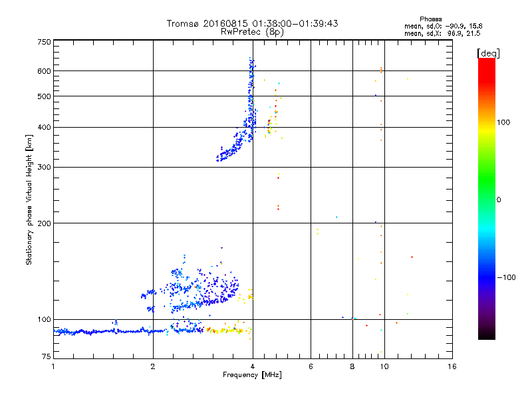Click the green middle of the phase colorbar

pos(487,184)
